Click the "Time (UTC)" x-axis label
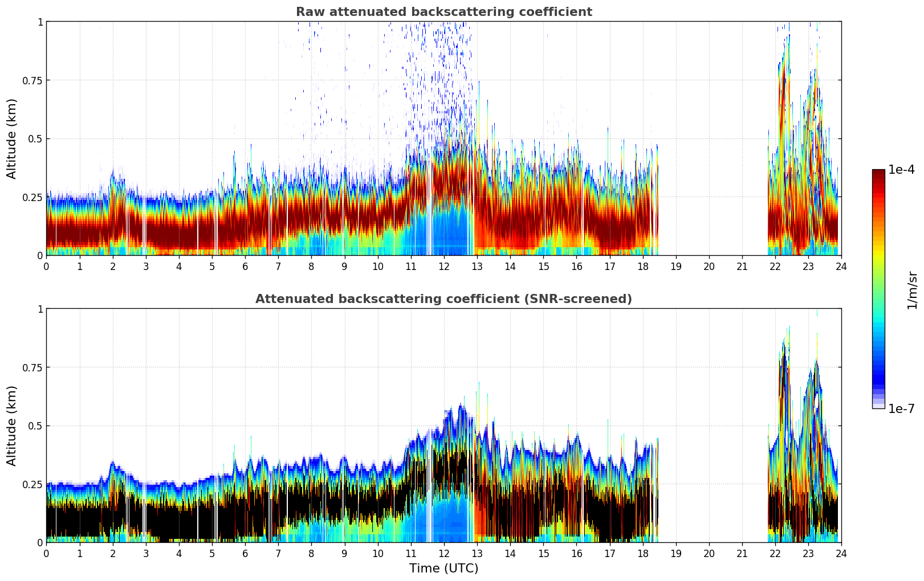Screen dimensions: 924x581 click(x=443, y=568)
